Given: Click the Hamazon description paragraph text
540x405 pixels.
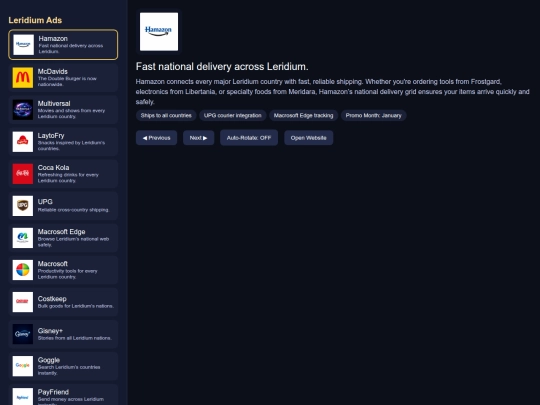Looking at the screenshot, I should [x=332, y=92].
